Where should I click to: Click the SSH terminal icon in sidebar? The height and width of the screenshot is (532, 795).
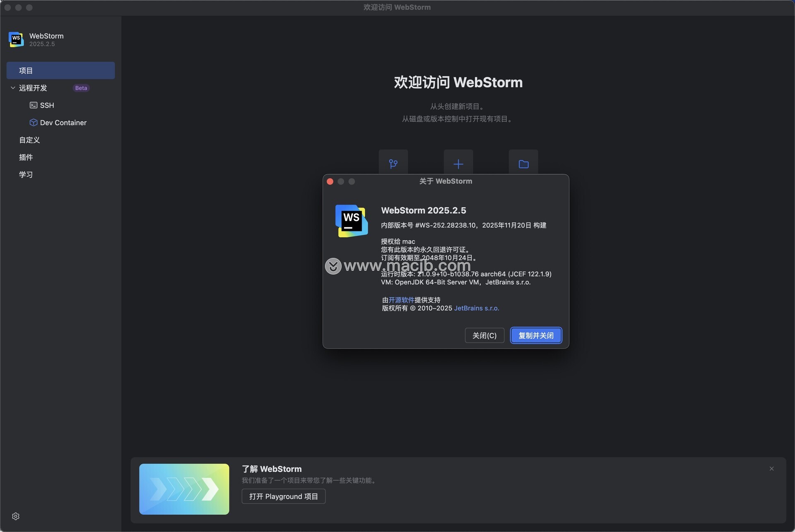tap(34, 105)
